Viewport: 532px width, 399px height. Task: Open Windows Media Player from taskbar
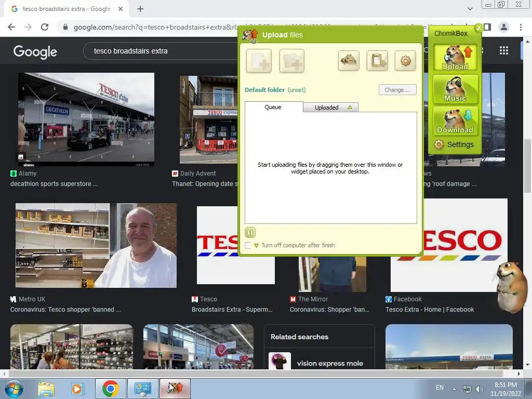77,389
